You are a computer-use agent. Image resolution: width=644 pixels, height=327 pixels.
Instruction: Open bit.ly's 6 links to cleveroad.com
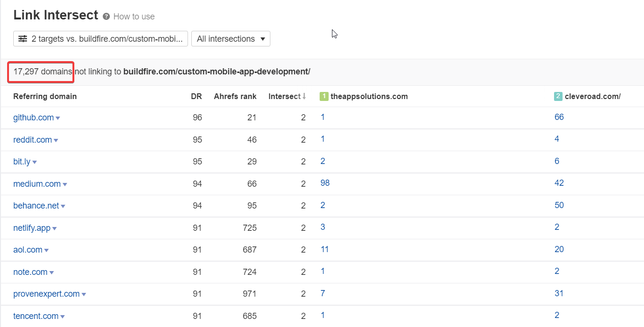(557, 161)
